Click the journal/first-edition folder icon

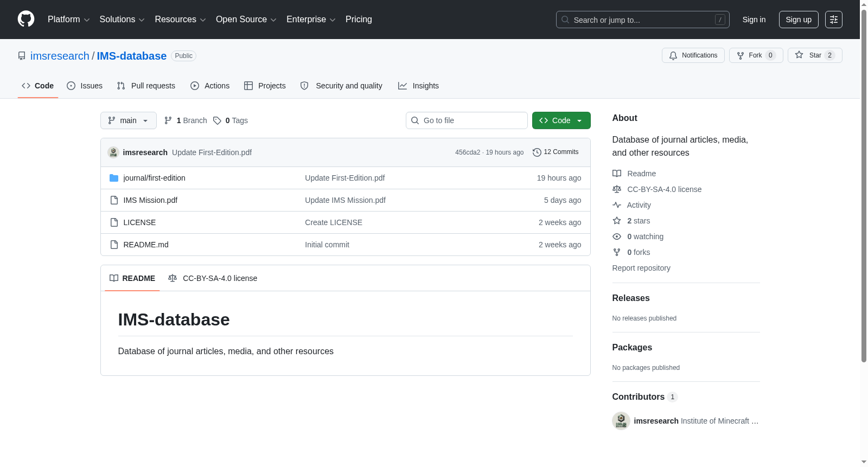[114, 178]
